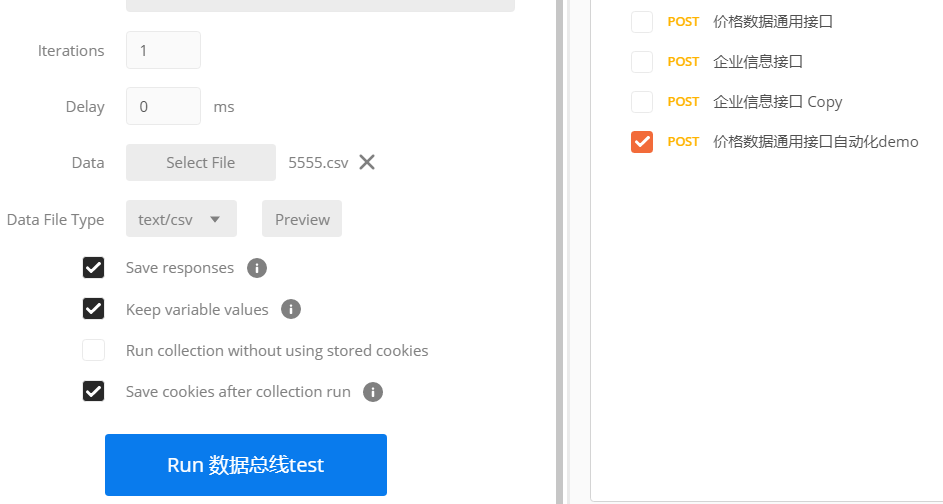Preview the data file contents
943x504 pixels.
click(x=302, y=219)
